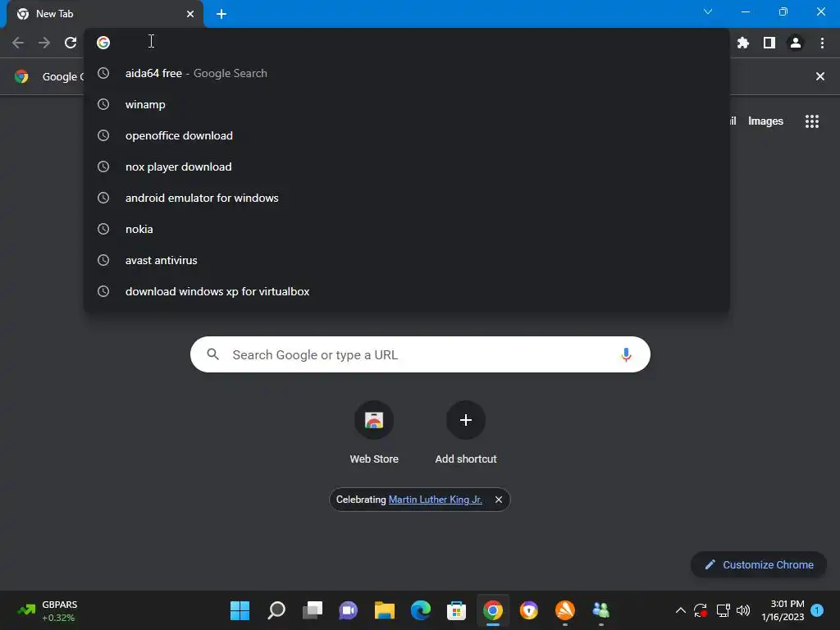Open the Avast icon in taskbar
This screenshot has width=840, height=630.
tap(564, 610)
